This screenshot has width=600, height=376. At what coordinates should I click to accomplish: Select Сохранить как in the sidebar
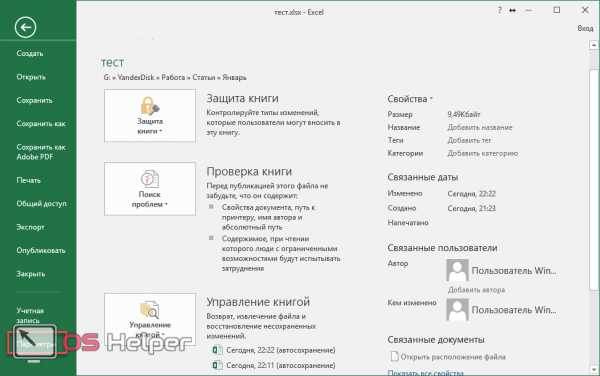(x=41, y=124)
